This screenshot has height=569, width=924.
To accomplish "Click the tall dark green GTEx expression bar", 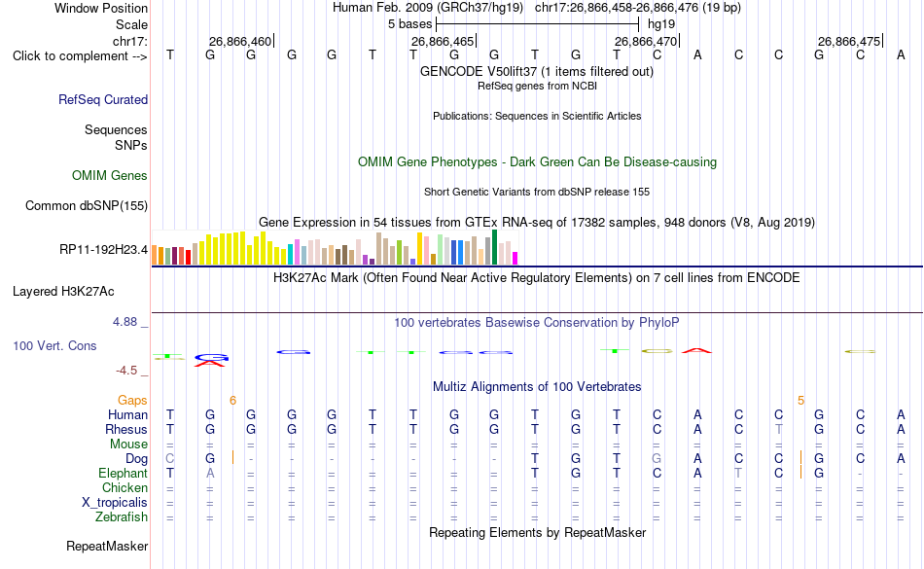I will pos(495,247).
